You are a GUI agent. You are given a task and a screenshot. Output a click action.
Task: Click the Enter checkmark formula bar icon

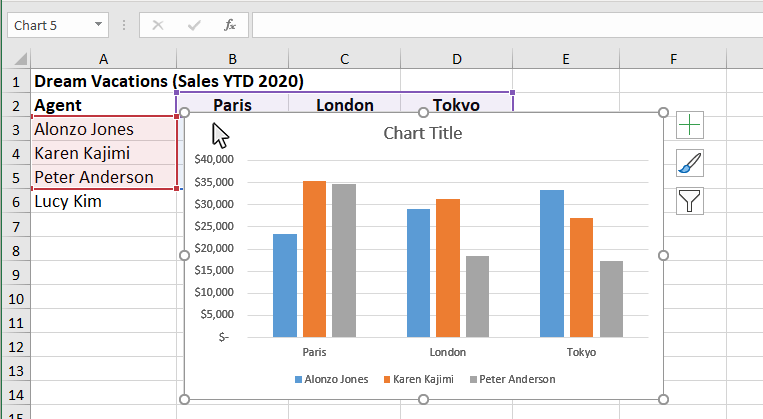[194, 25]
